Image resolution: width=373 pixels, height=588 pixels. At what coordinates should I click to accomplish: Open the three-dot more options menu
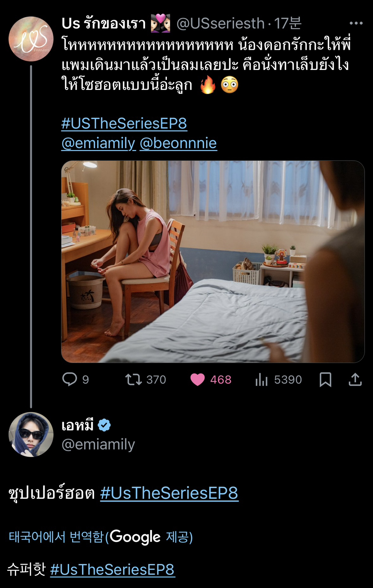[356, 23]
